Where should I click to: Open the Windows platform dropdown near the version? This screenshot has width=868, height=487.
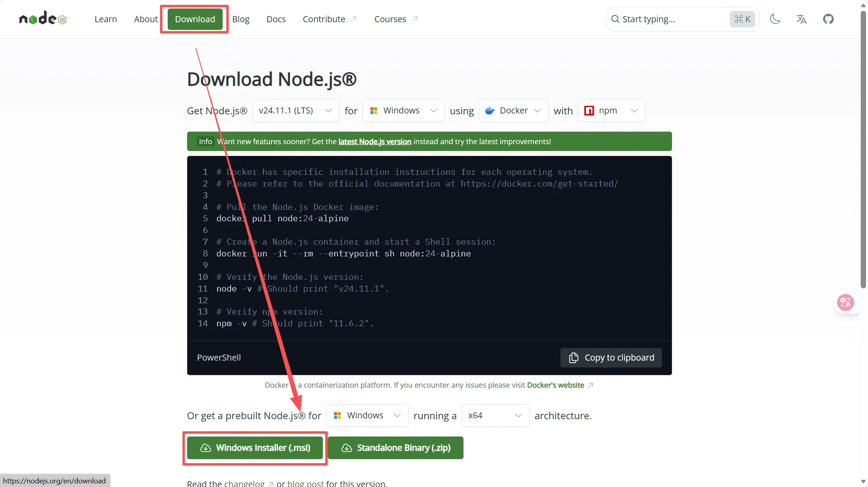coord(403,111)
